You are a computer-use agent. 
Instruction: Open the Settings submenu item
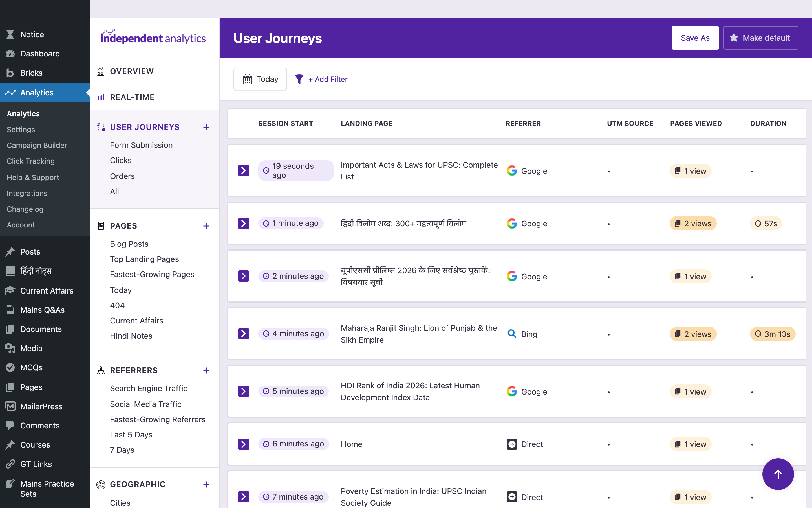click(x=21, y=129)
